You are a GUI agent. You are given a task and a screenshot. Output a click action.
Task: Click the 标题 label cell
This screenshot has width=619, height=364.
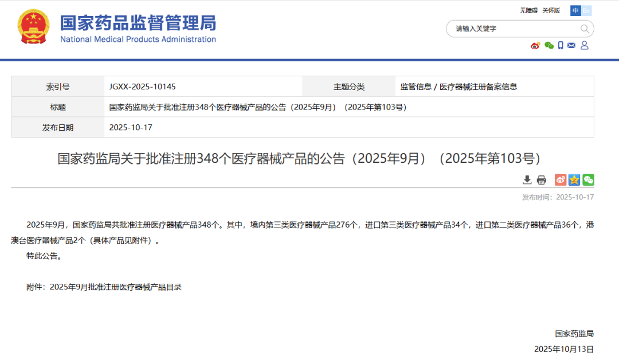tap(58, 107)
